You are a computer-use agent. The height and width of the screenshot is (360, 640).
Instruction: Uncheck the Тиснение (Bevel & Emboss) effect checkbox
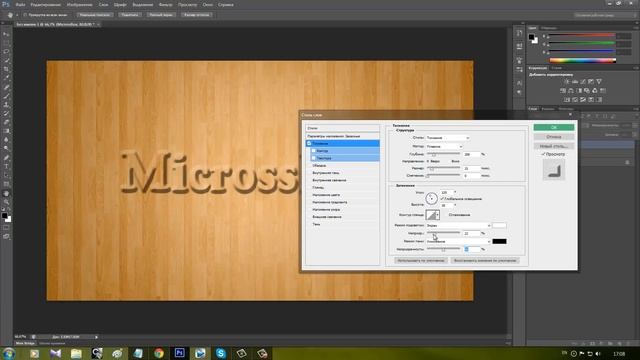pos(309,143)
